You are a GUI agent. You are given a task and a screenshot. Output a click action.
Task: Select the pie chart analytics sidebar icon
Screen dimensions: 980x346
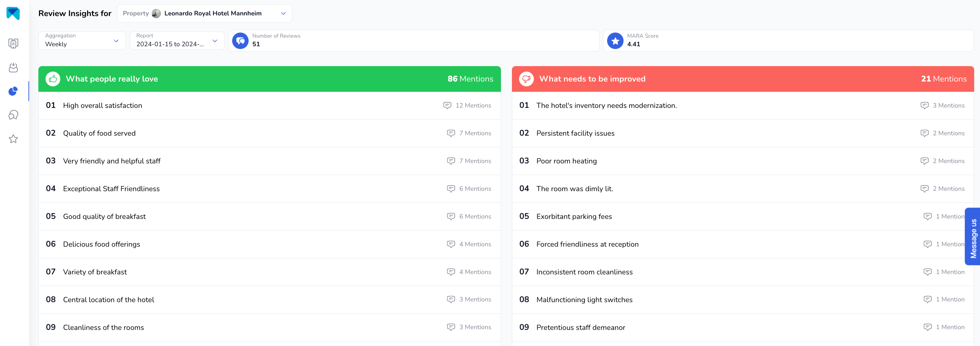(x=13, y=91)
